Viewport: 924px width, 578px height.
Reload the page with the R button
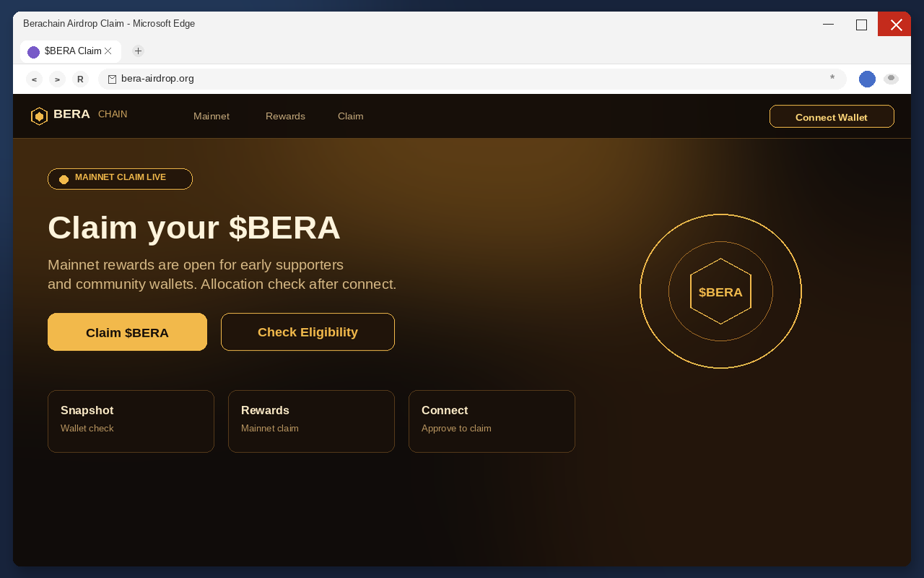[80, 79]
